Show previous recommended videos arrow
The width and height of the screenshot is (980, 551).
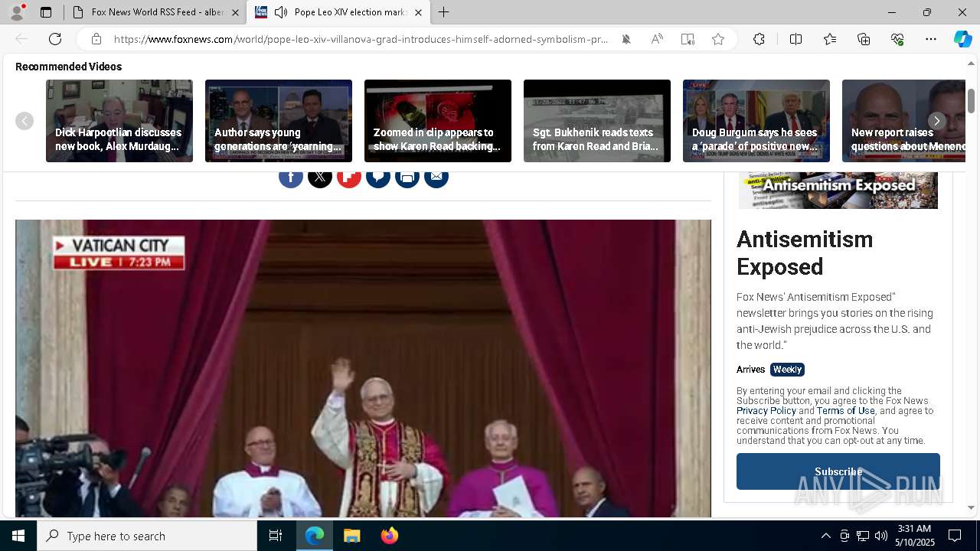[24, 121]
